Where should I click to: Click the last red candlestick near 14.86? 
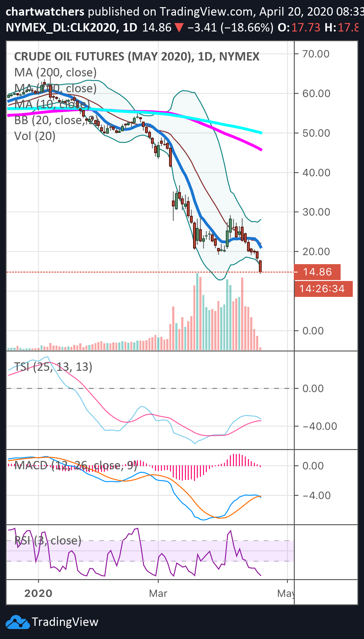(260, 267)
